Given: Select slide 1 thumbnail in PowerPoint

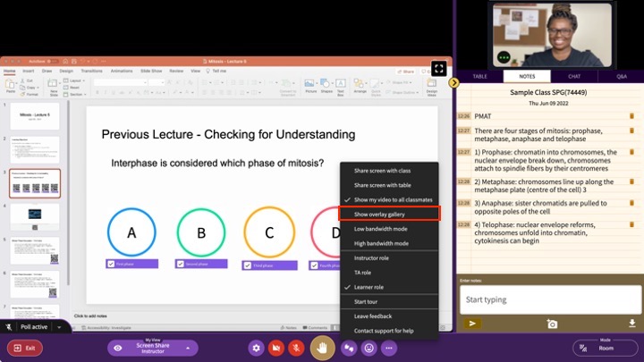Looking at the screenshot, I should point(35,116).
